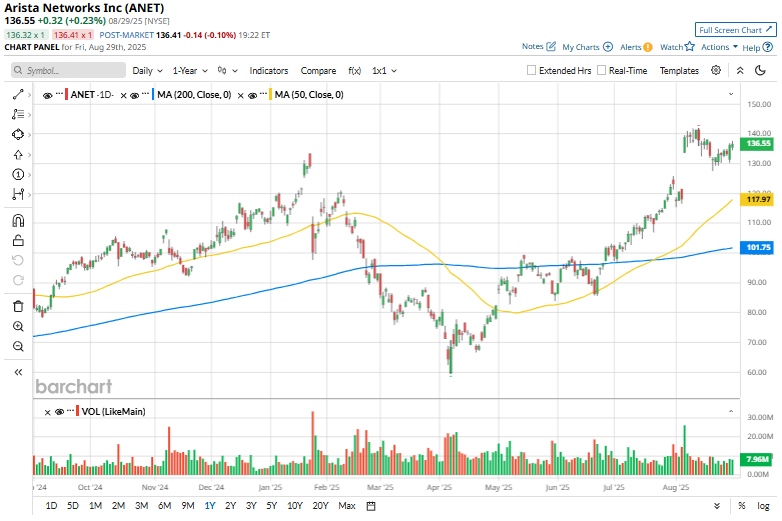Toggle the magnet snap mode
The image size is (782, 521).
pos(18,221)
